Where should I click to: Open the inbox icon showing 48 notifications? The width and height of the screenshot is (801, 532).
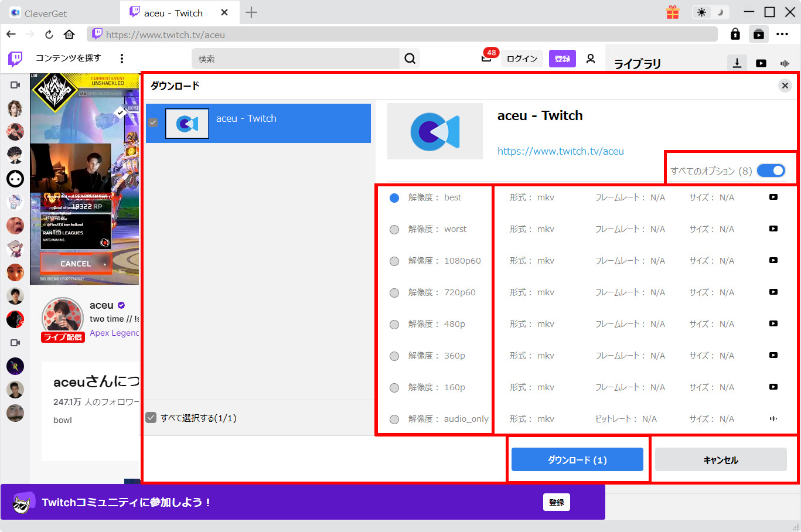click(x=486, y=57)
